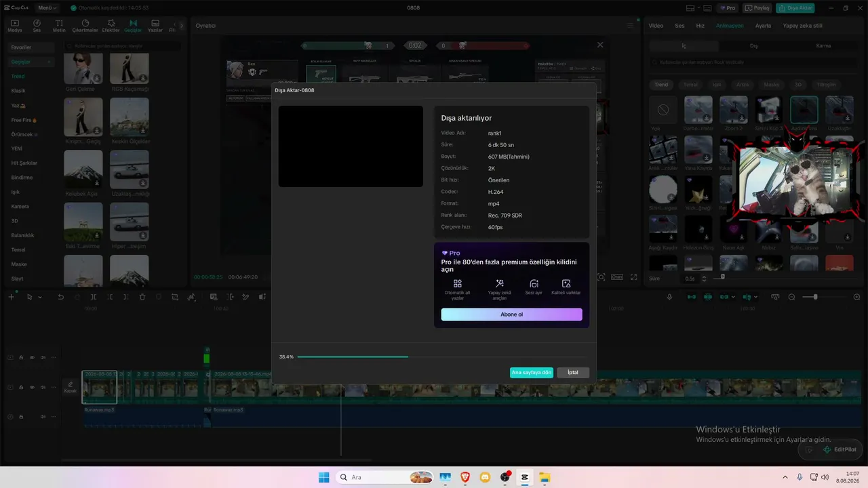The height and width of the screenshot is (488, 868).
Task: Toggle main track magnet beside microphone icon
Action: pos(692,297)
